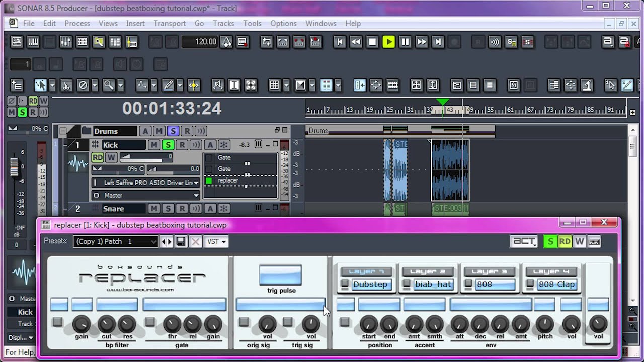Arm the Kick track for recording
Screen dimensions: 644x362
click(x=182, y=145)
